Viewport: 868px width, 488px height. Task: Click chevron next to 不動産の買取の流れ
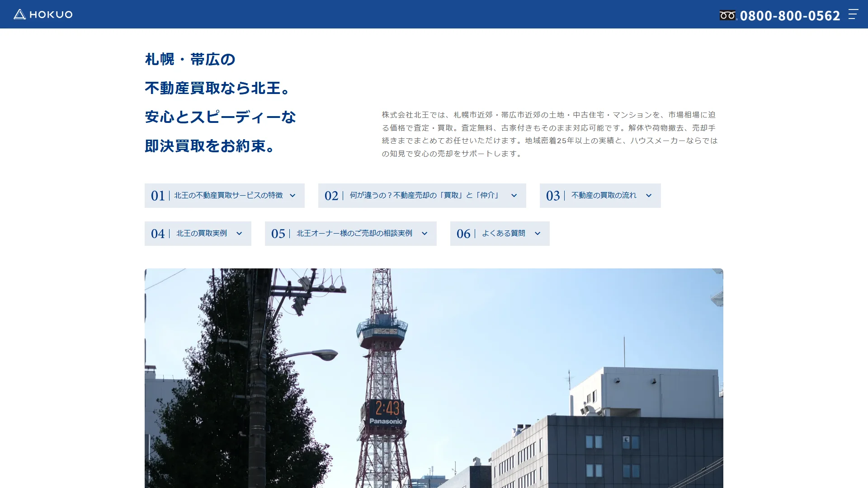(649, 196)
